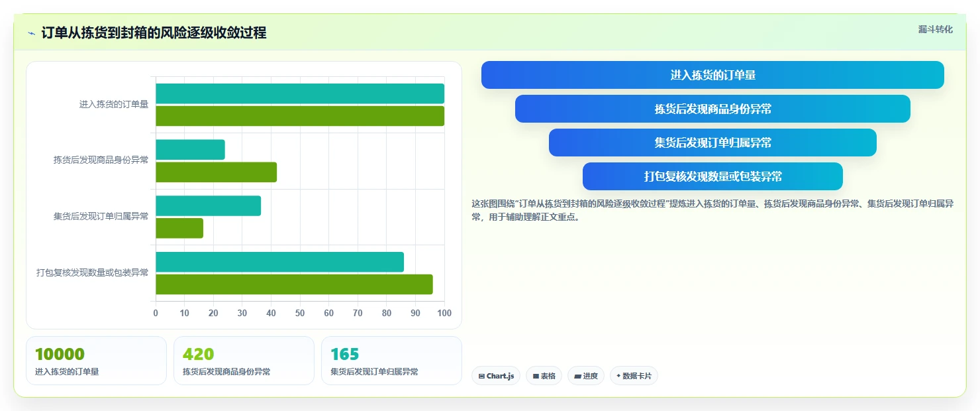Click the Chart.js tag chip

pos(496,376)
